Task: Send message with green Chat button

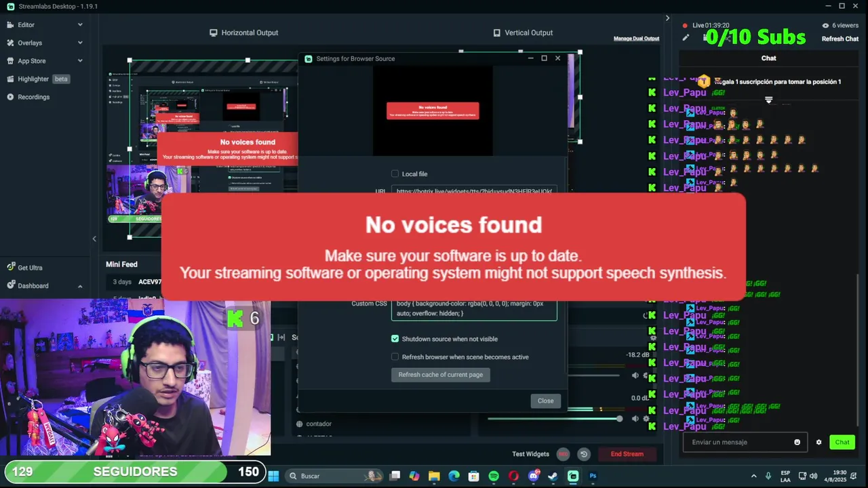Action: [842, 442]
